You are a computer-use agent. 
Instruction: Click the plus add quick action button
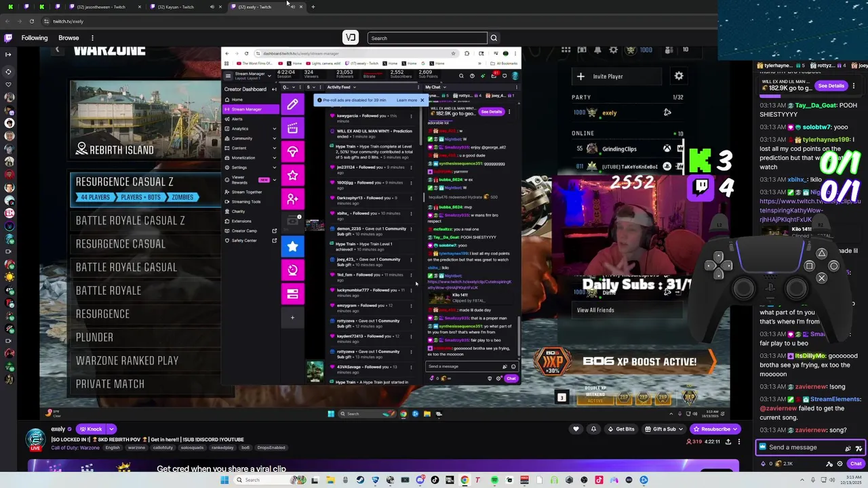click(292, 317)
